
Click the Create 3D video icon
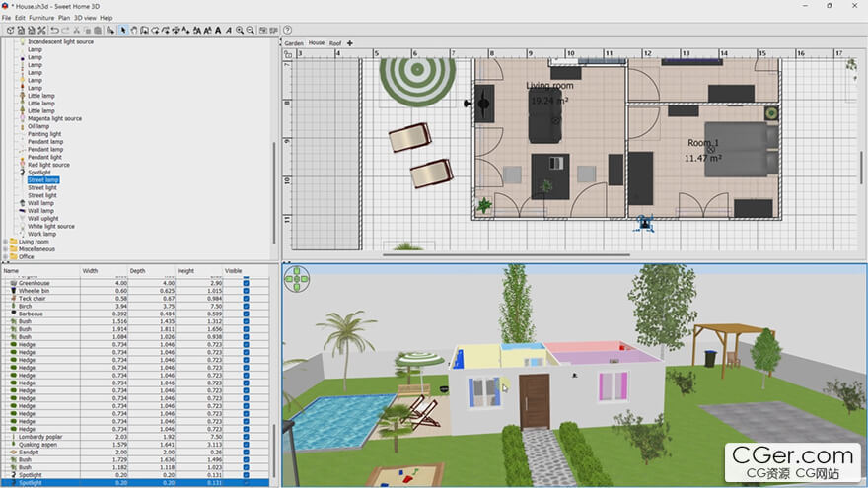coord(273,30)
